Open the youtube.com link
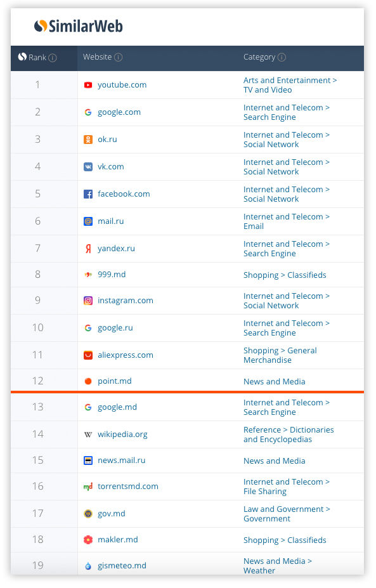Viewport: 376px width, 588px height. coord(122,85)
